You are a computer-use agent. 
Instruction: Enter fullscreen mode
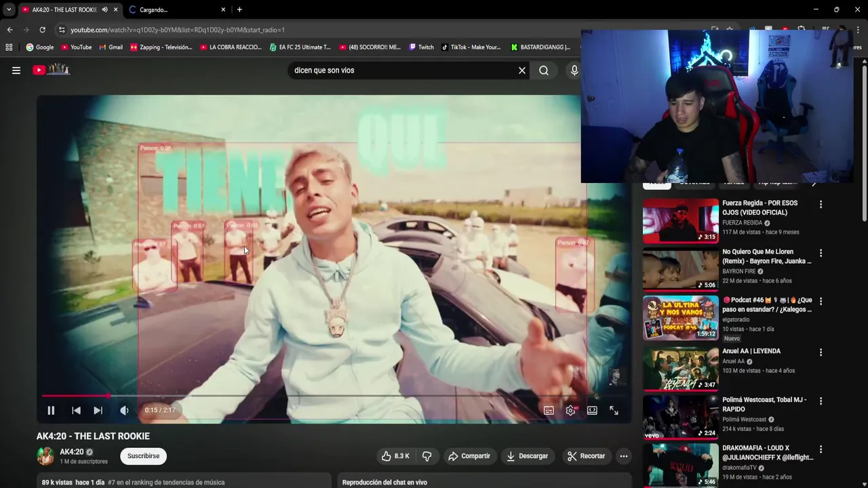614,410
